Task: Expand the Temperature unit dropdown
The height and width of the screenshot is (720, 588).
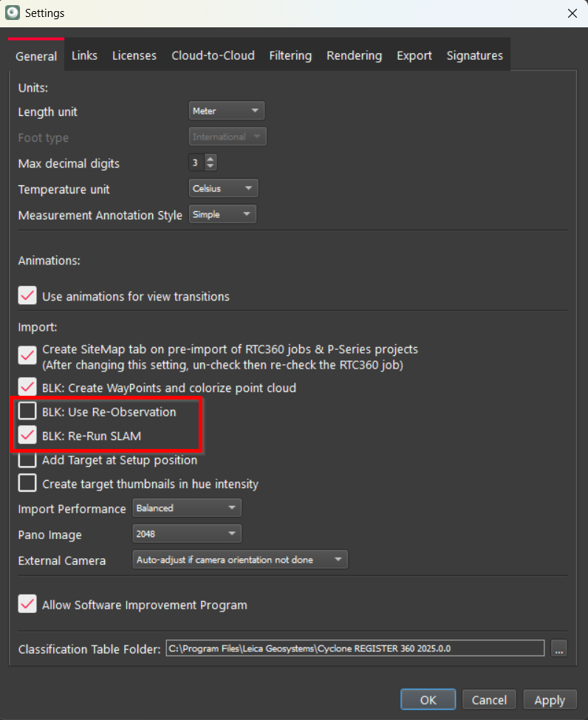Action: click(224, 188)
